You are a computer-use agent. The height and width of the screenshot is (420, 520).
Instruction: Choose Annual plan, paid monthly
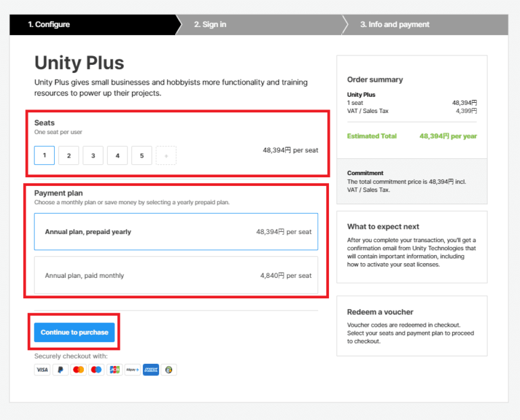(175, 275)
